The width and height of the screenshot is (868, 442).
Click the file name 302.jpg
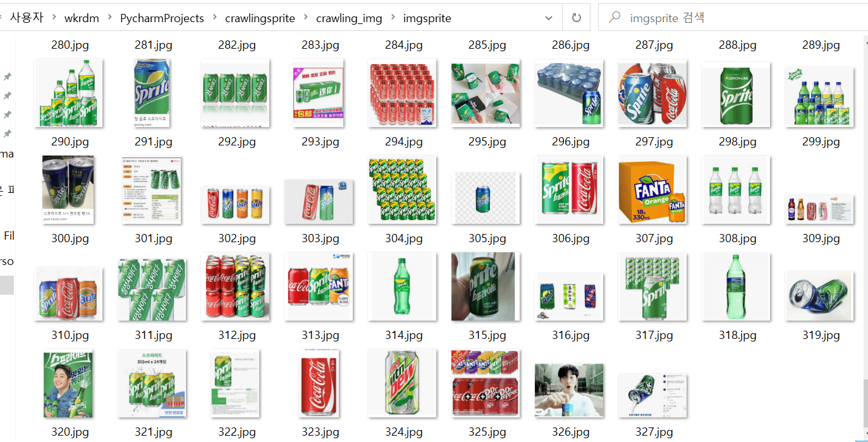(237, 239)
